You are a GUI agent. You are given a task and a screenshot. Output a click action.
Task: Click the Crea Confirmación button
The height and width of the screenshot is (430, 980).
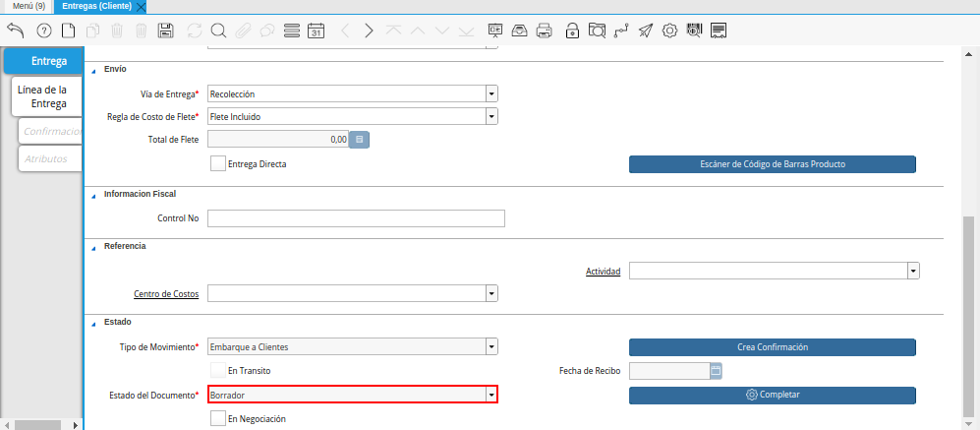773,347
